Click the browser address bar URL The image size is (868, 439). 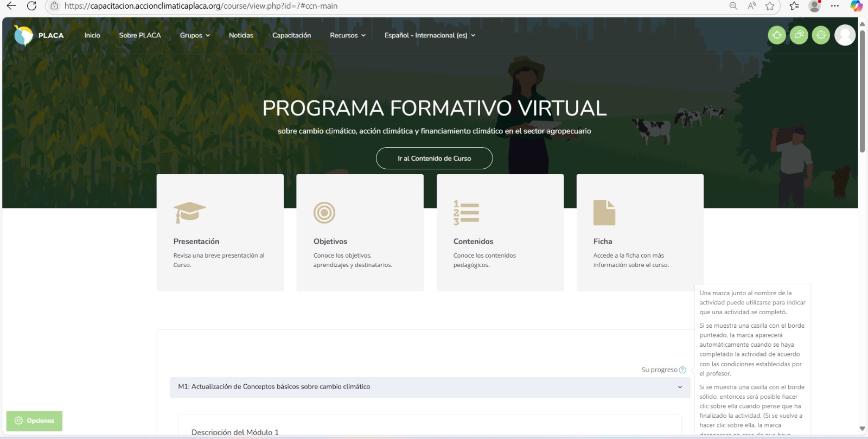[201, 6]
